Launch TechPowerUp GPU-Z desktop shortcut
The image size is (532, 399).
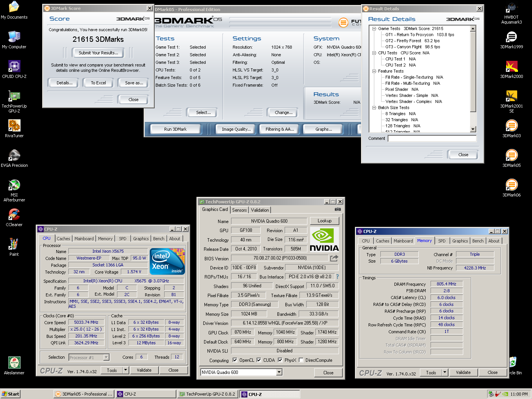14,101
